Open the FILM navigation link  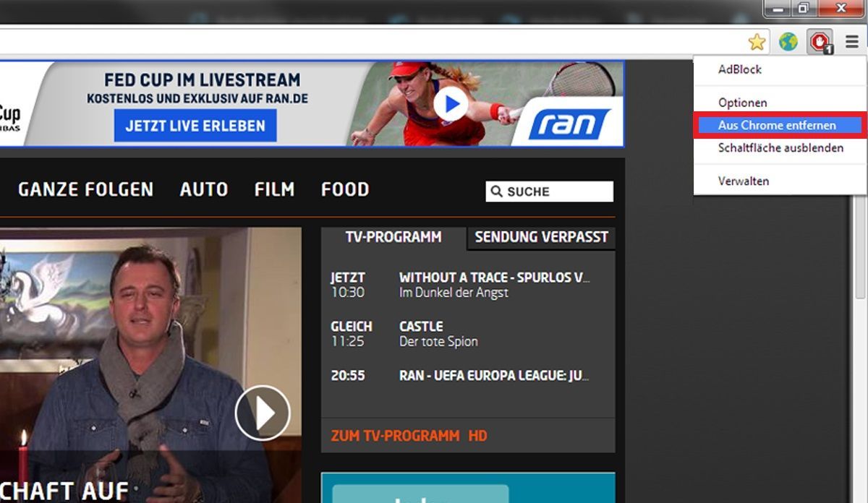pos(274,189)
